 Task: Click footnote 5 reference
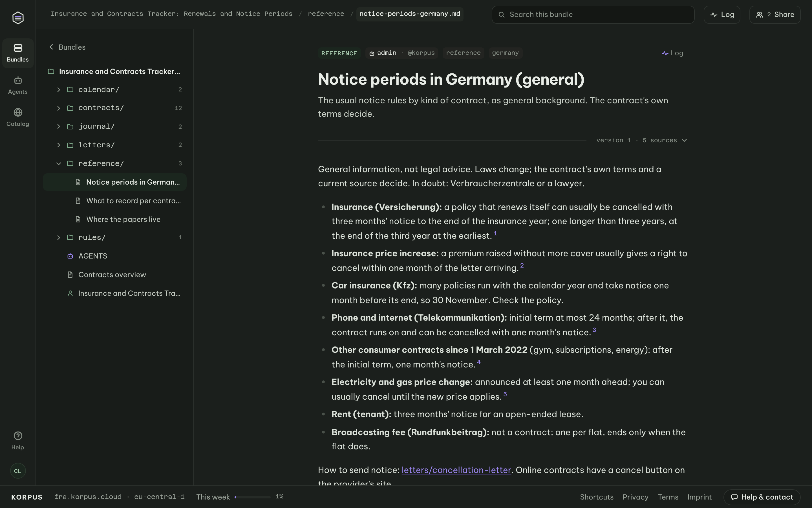pyautogui.click(x=505, y=394)
